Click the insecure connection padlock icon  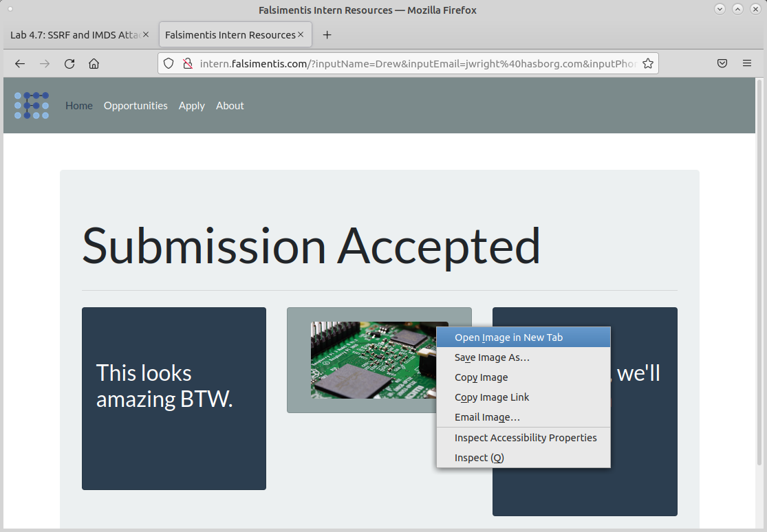click(187, 63)
